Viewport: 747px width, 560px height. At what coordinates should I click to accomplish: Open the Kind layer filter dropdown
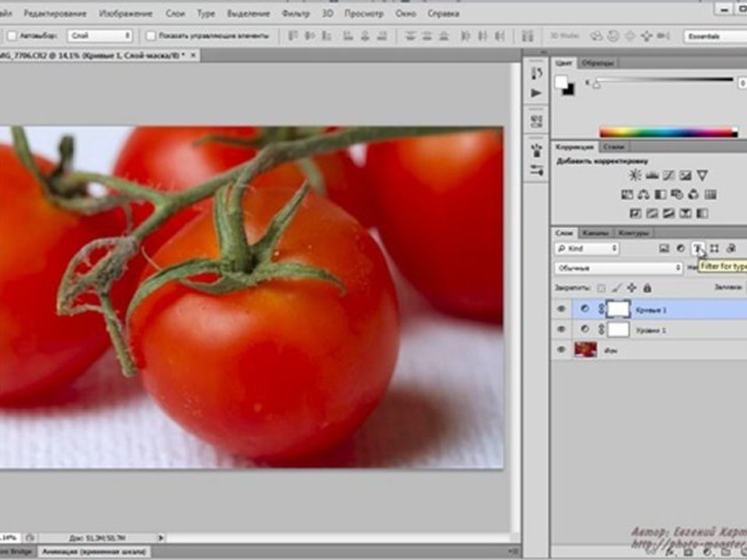pyautogui.click(x=587, y=248)
